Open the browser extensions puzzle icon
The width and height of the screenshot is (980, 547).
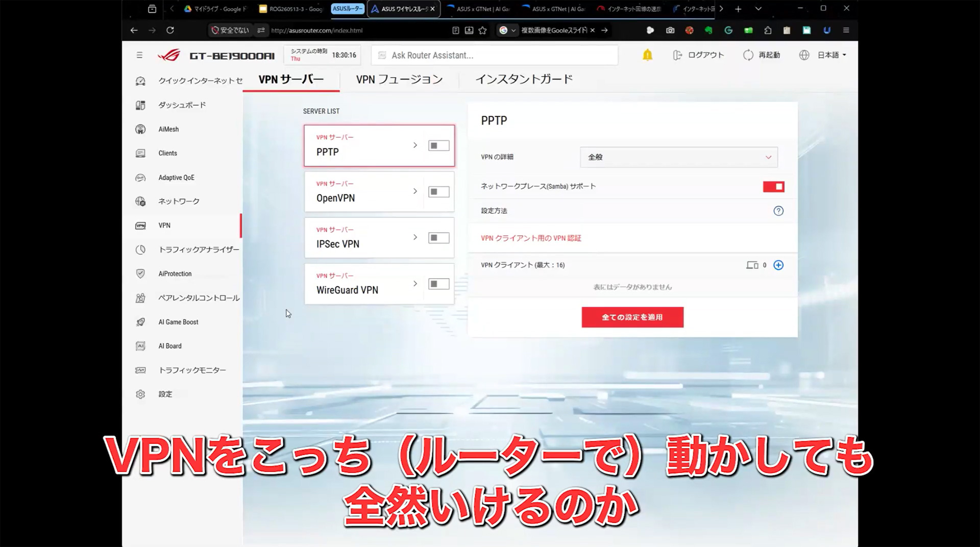point(768,30)
